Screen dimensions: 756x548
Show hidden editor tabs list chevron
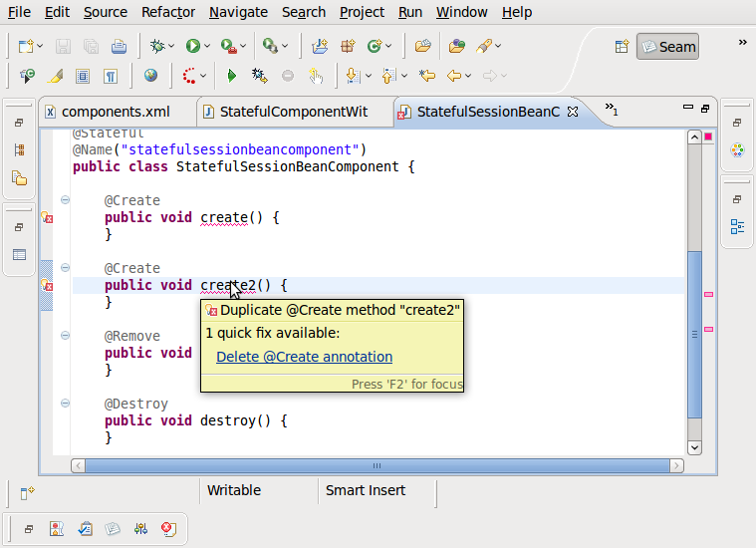click(x=612, y=111)
